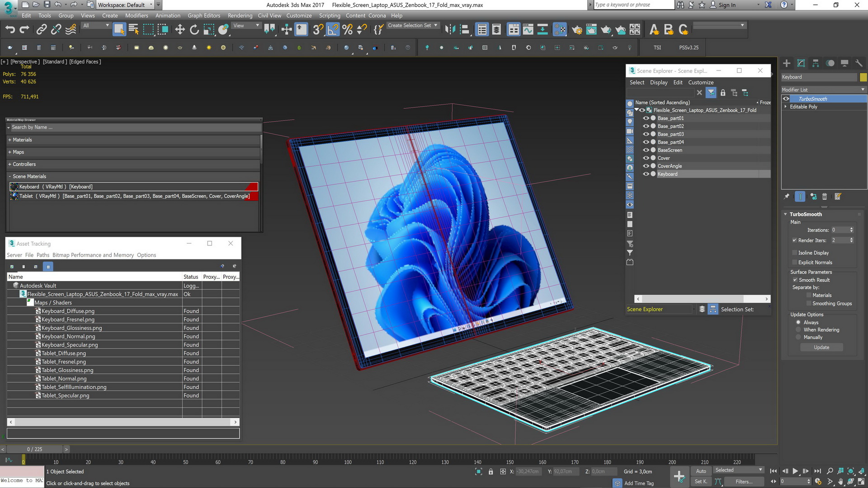Open the Render Setup teapot icon
Screen dimensions: 868x488
[577, 30]
